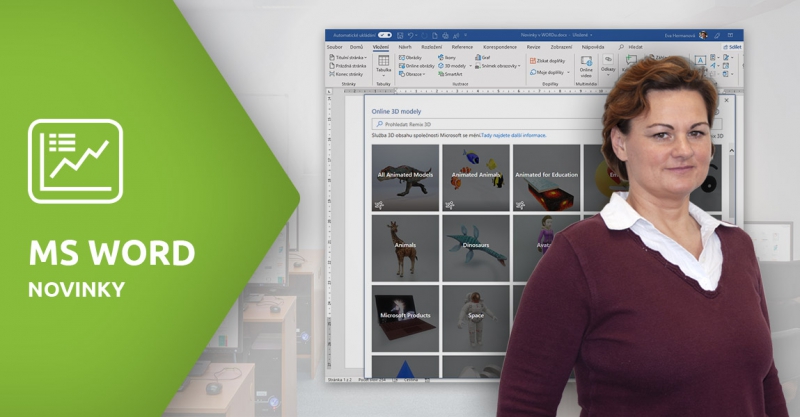Open the 'Tady najdete další informace' link
This screenshot has width=800, height=417.
(x=513, y=134)
